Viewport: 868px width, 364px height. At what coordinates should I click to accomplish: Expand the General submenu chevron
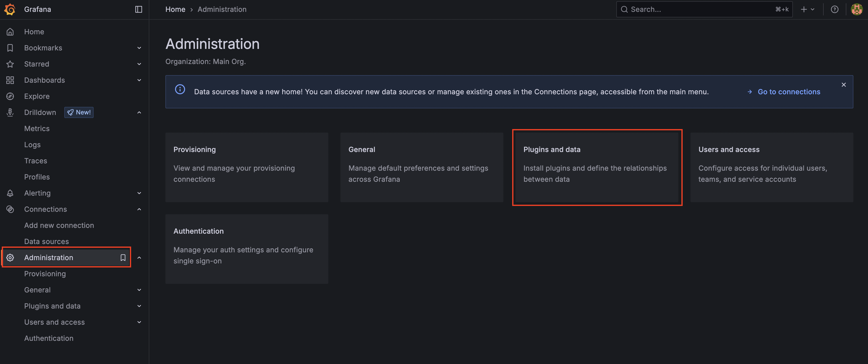click(139, 290)
